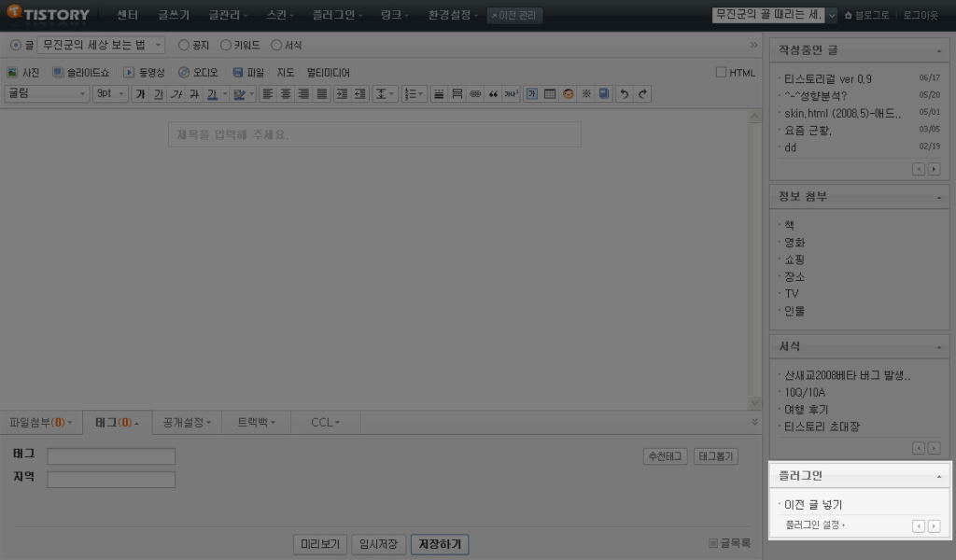Open the emoticon picker
The height and width of the screenshot is (560, 956).
point(569,94)
